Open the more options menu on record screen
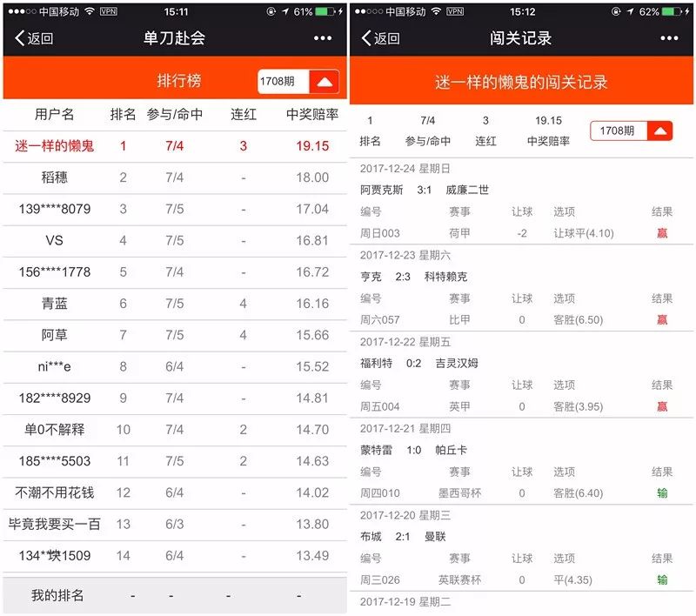Screen dimensions: 696x616 pos(669,38)
